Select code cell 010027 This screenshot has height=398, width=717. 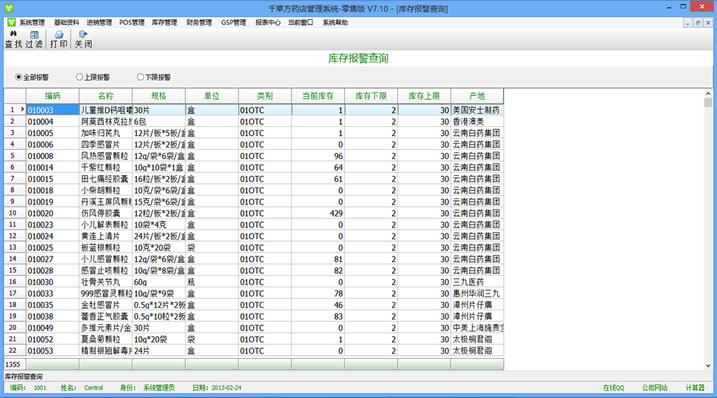click(53, 259)
